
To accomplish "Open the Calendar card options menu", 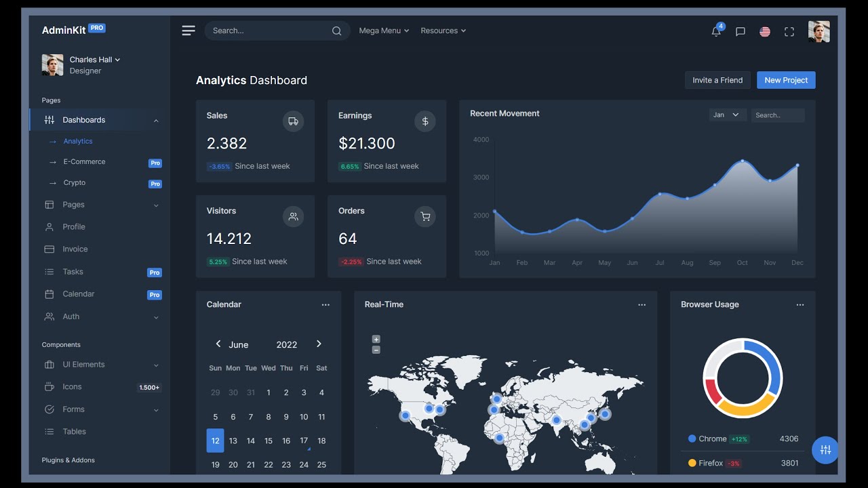I will [x=325, y=305].
